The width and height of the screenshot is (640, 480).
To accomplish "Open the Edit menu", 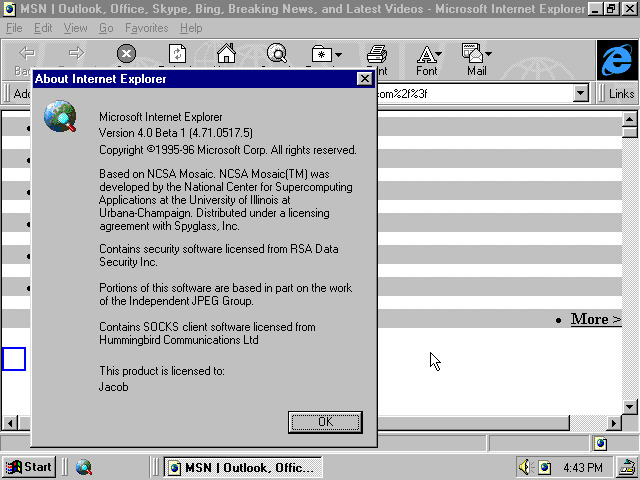I will (43, 28).
